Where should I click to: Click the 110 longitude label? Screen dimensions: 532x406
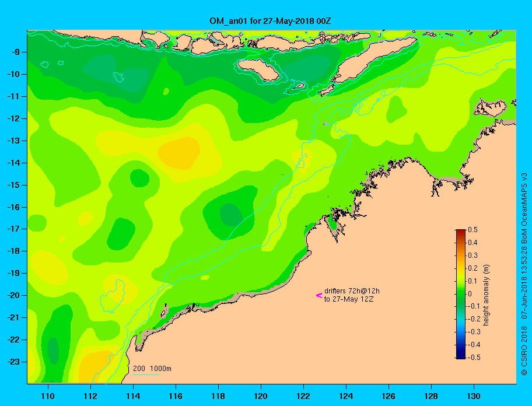[48, 396]
